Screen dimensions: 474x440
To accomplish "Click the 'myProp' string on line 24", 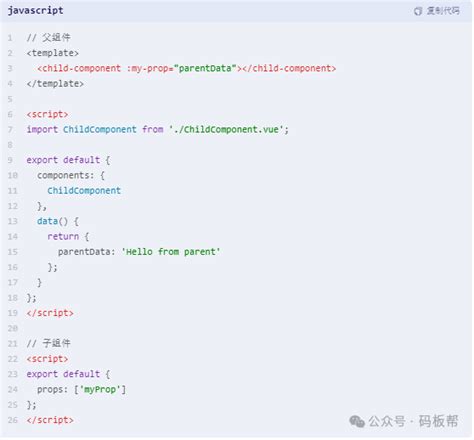I will [x=100, y=389].
